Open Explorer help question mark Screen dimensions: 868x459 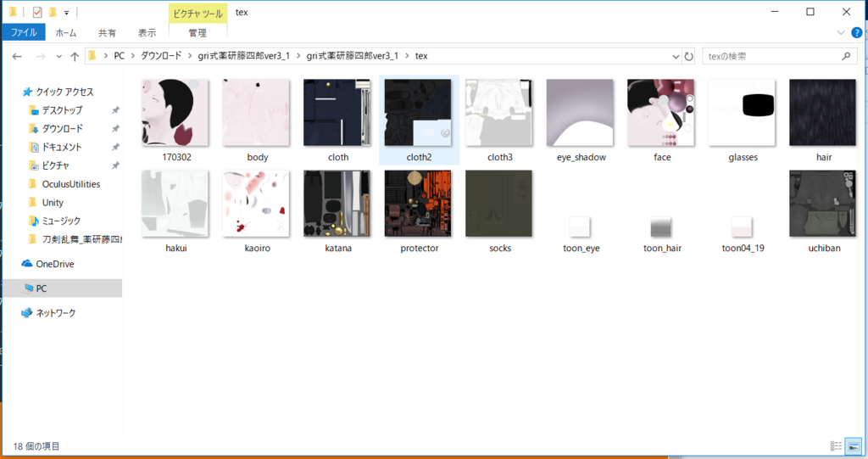(x=856, y=33)
